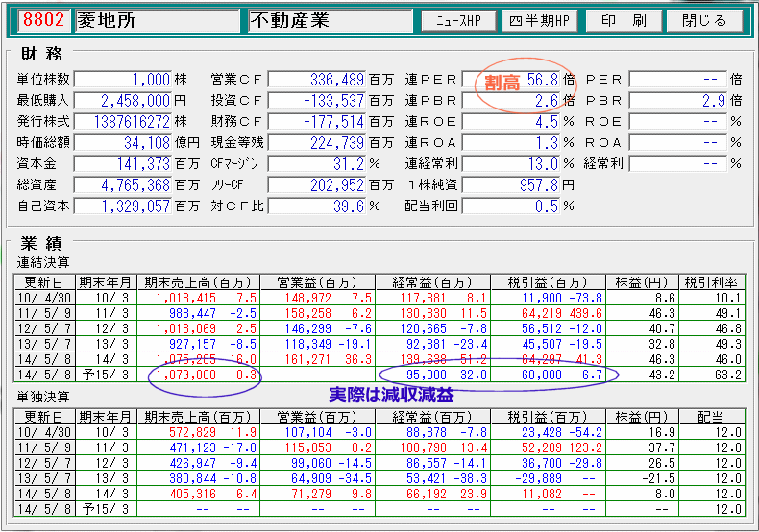
Task: Select the 自己資本 value 1,329,057
Action: [x=123, y=206]
